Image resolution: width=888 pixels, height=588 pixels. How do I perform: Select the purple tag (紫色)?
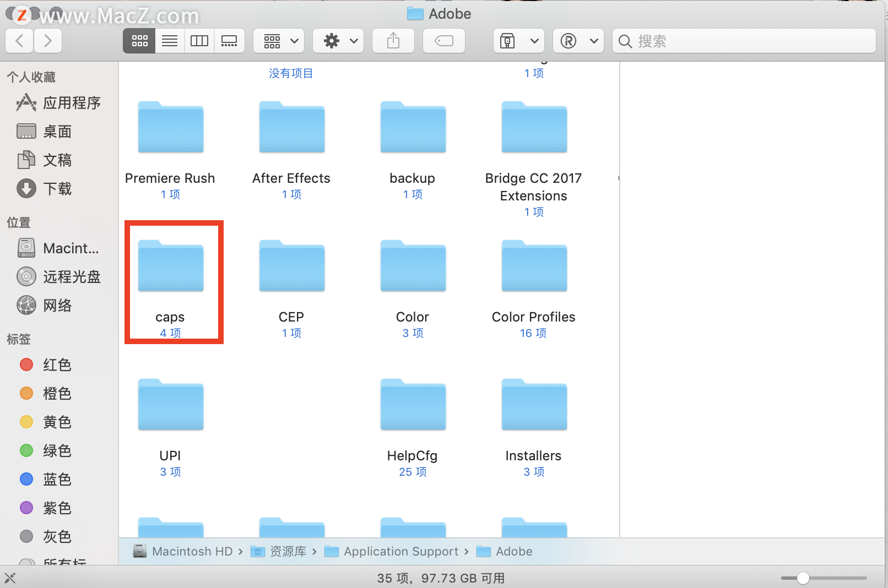(45, 508)
